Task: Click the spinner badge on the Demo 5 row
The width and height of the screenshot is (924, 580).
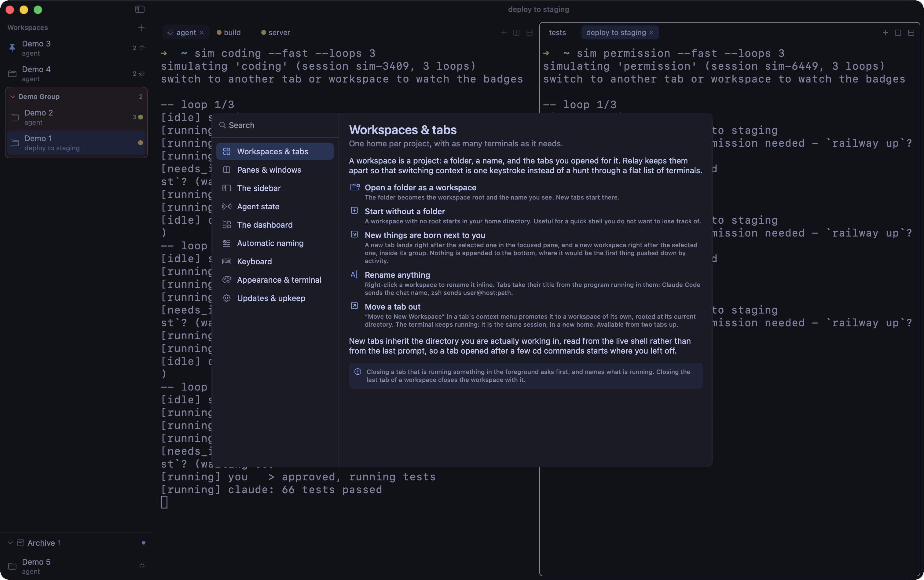Action: click(x=141, y=566)
